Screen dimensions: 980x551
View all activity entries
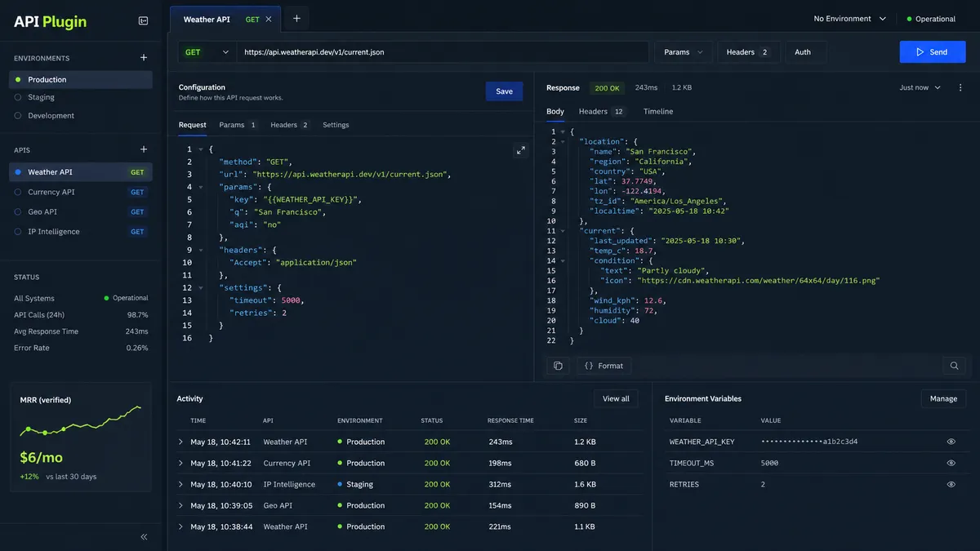pyautogui.click(x=616, y=398)
